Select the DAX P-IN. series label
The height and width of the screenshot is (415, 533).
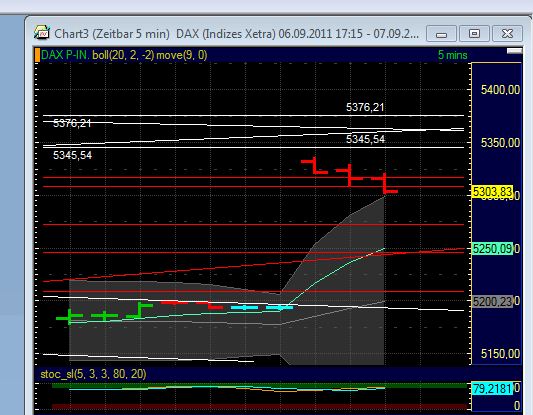tap(65, 55)
